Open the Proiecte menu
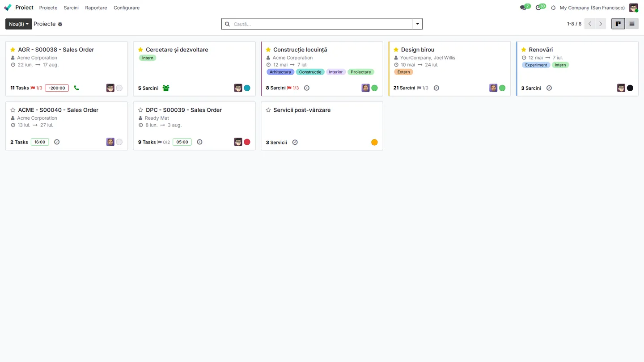 (x=48, y=8)
